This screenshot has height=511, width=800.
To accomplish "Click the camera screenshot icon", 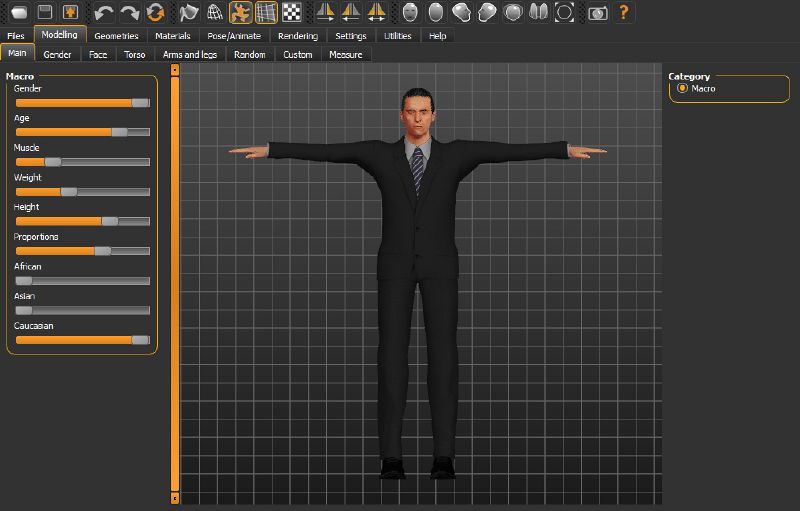I will 597,13.
